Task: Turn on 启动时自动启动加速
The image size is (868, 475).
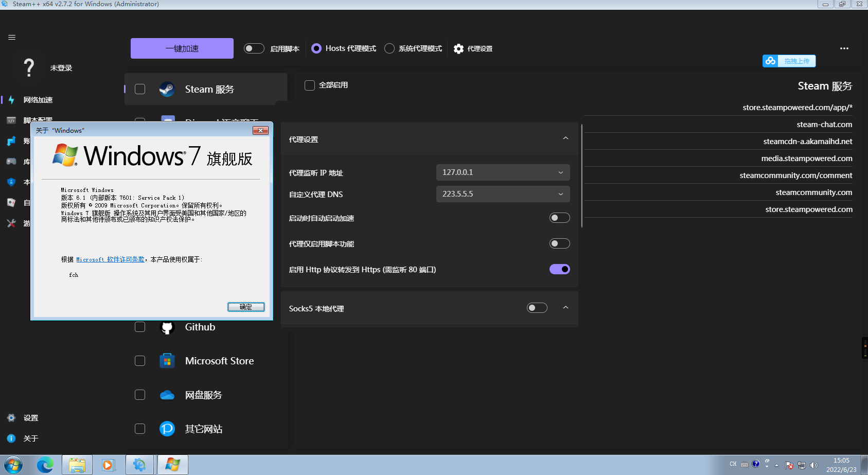Action: point(559,218)
